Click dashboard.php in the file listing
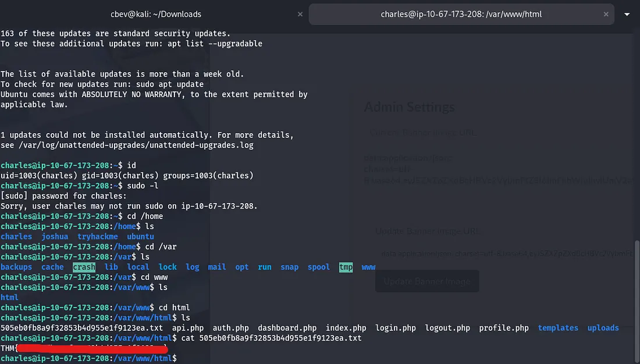This screenshot has width=640, height=364. pos(287,328)
